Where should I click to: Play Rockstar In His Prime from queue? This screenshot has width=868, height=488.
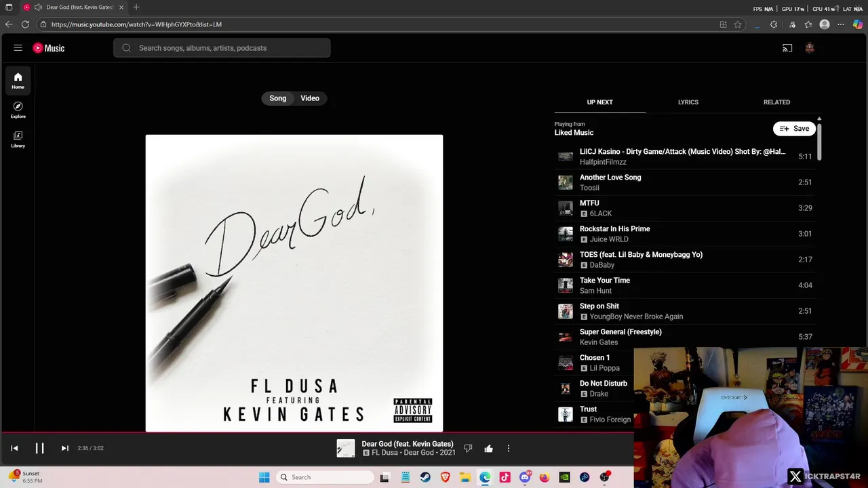click(685, 234)
